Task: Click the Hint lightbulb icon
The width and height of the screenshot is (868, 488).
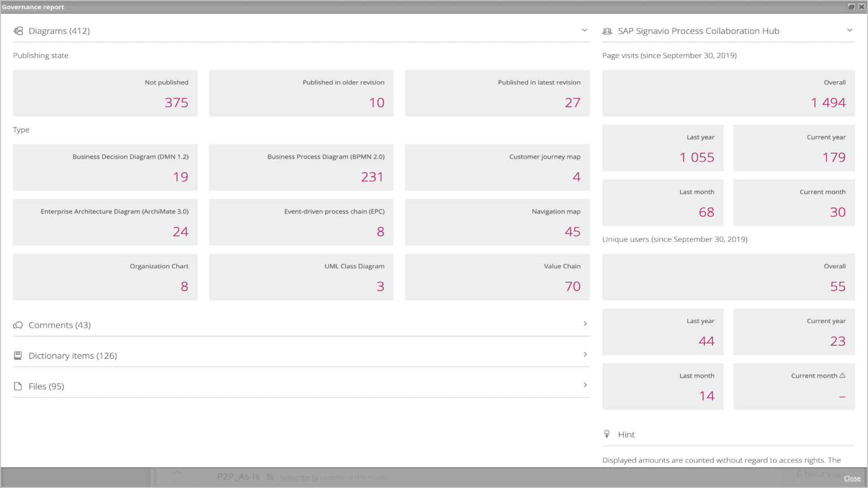Action: (x=607, y=434)
